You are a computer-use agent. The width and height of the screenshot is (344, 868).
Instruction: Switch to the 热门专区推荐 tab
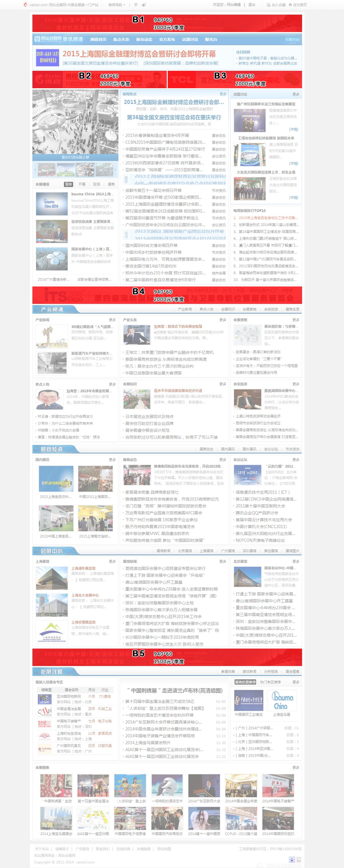[270, 682]
